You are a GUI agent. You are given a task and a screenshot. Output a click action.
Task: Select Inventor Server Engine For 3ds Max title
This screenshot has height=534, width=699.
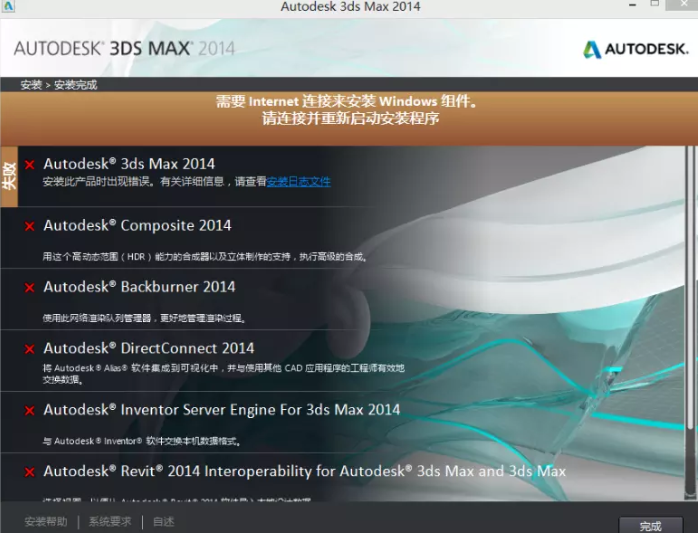click(222, 410)
